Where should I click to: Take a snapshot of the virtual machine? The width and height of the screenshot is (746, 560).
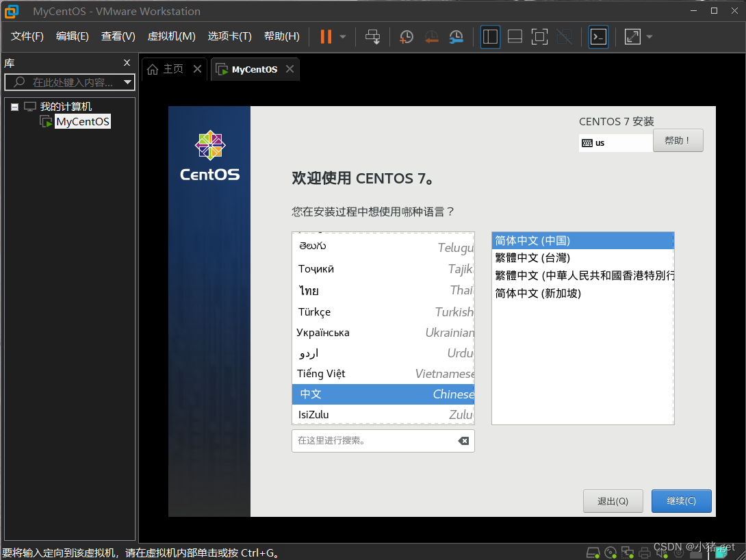point(407,37)
